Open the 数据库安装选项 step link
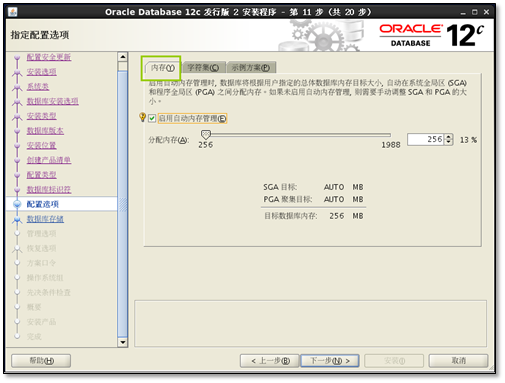The image size is (505, 383). (x=52, y=101)
